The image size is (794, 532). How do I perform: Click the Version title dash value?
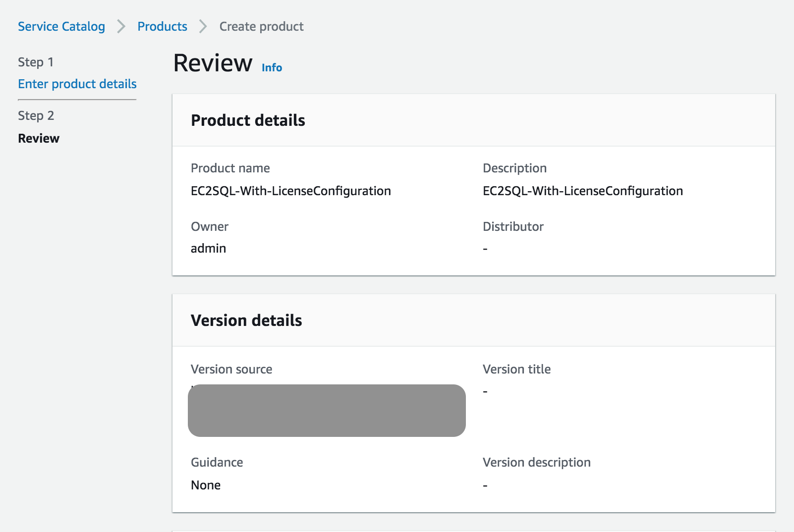tap(485, 391)
